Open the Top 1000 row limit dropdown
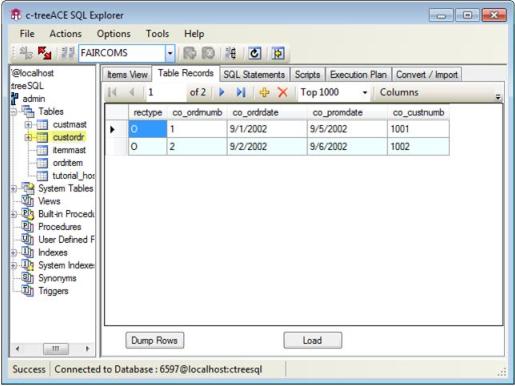 (365, 92)
